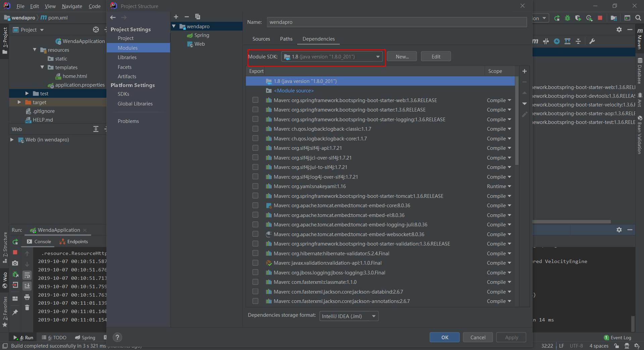Expand the test folder in Project tree

(x=27, y=93)
